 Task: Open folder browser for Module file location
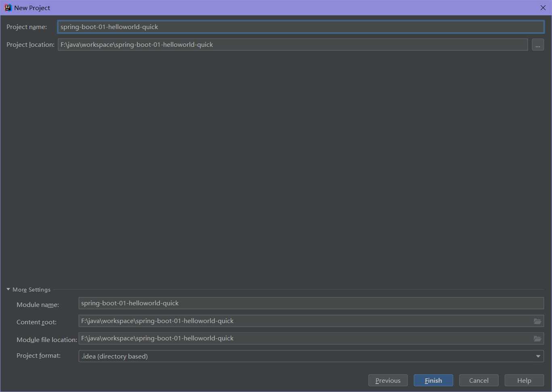click(537, 338)
